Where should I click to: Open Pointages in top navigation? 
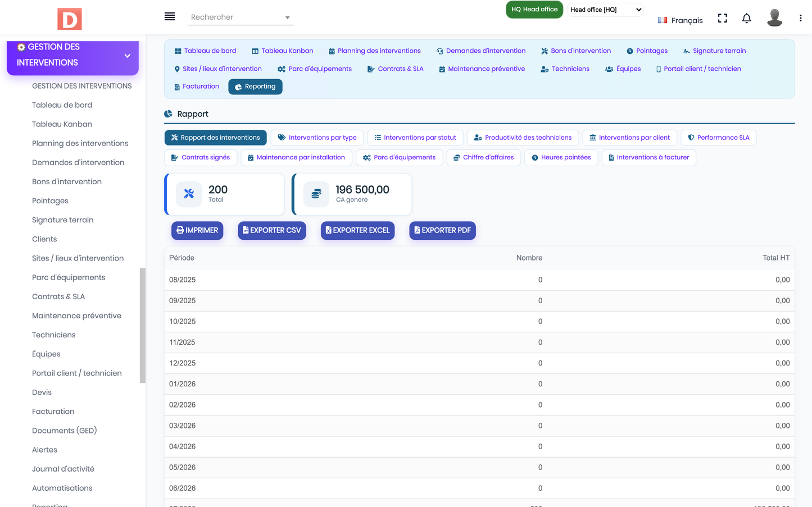647,51
